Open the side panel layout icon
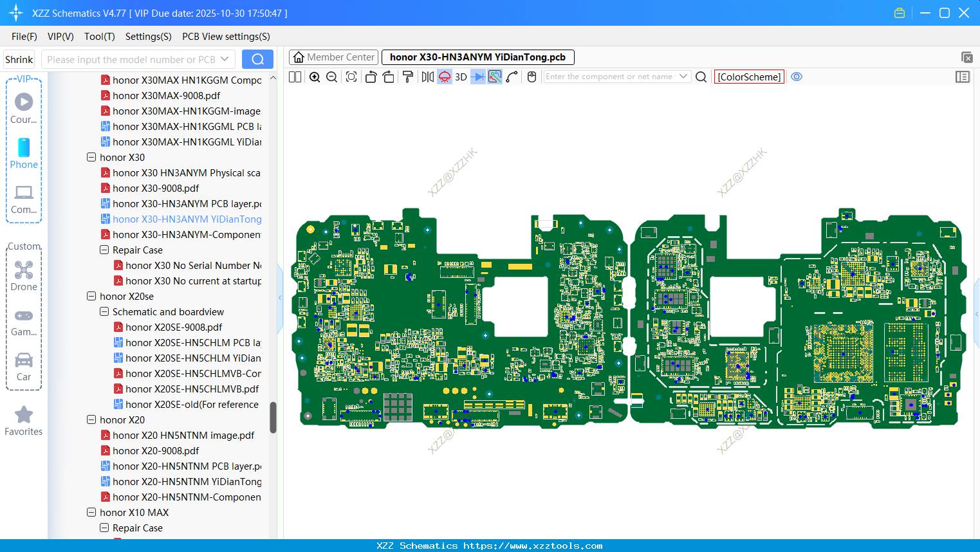980x552 pixels. [x=963, y=77]
